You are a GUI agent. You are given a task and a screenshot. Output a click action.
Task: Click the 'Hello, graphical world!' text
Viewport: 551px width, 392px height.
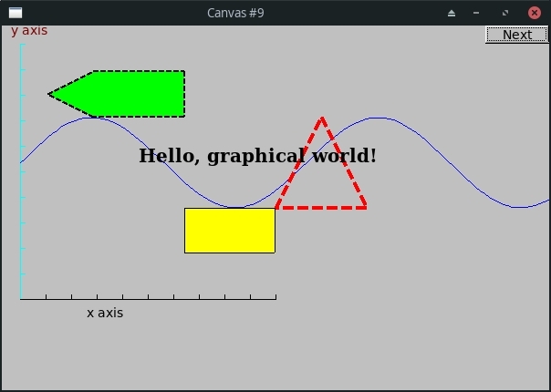pos(257,156)
